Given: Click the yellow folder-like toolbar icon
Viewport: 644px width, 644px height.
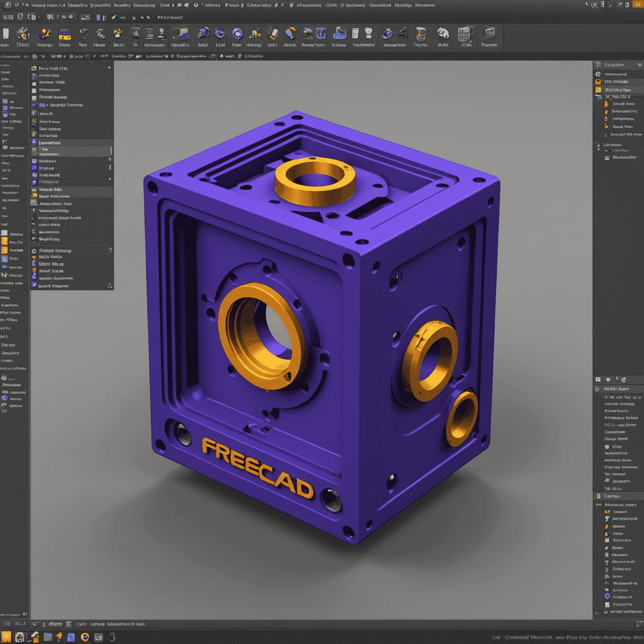Looking at the screenshot, I should 64,34.
